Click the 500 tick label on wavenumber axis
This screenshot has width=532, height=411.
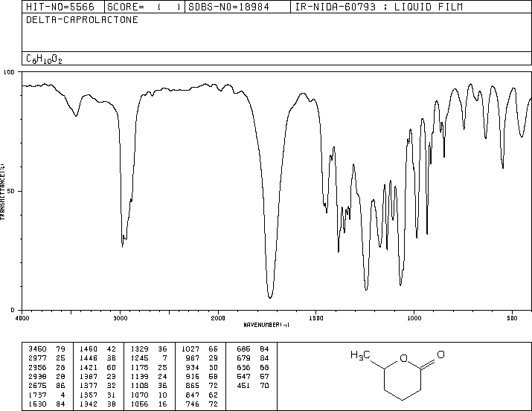coord(512,318)
